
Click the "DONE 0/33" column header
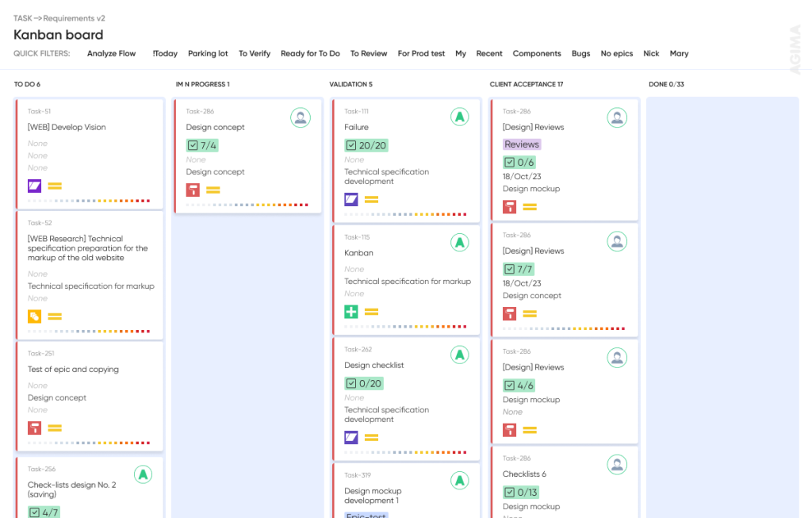pos(666,84)
